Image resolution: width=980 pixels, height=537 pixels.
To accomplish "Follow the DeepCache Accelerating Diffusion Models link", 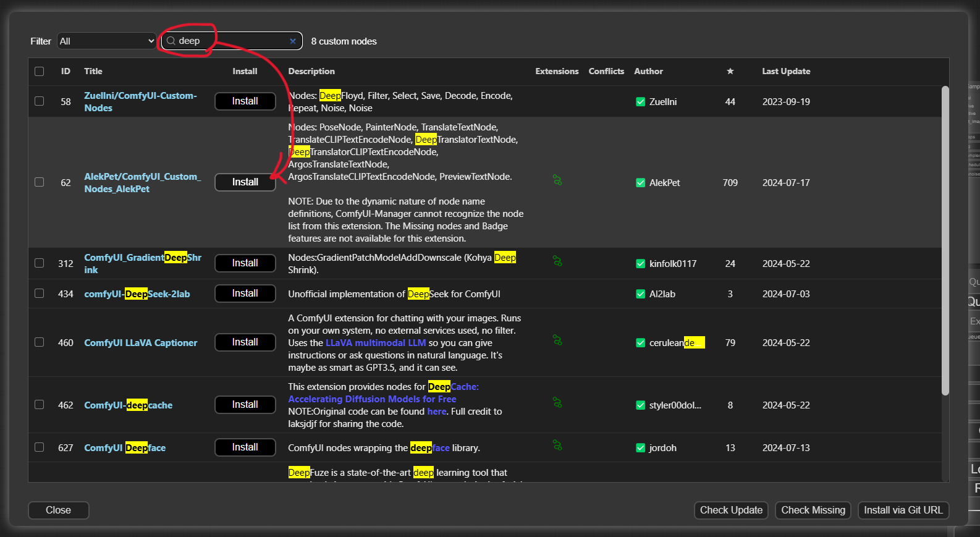I will [384, 393].
